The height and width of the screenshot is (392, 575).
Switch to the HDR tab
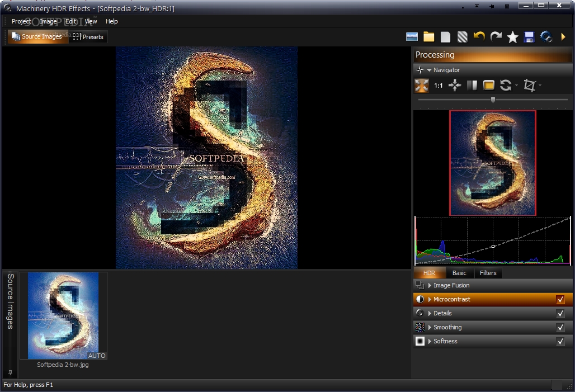click(x=430, y=273)
